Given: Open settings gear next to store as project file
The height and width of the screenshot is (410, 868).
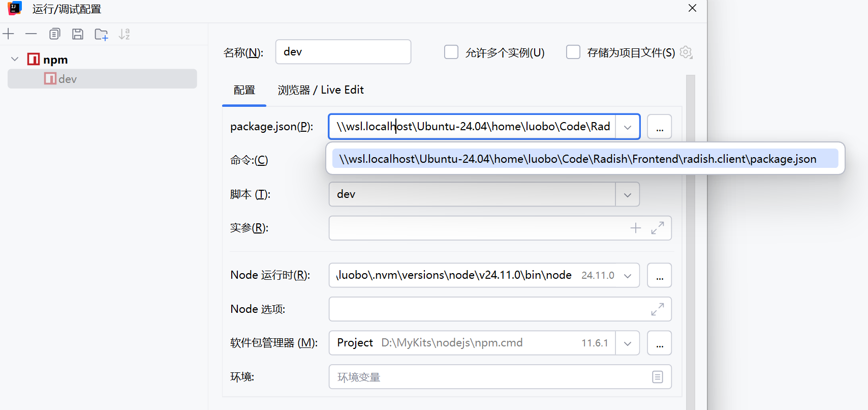Looking at the screenshot, I should (686, 52).
